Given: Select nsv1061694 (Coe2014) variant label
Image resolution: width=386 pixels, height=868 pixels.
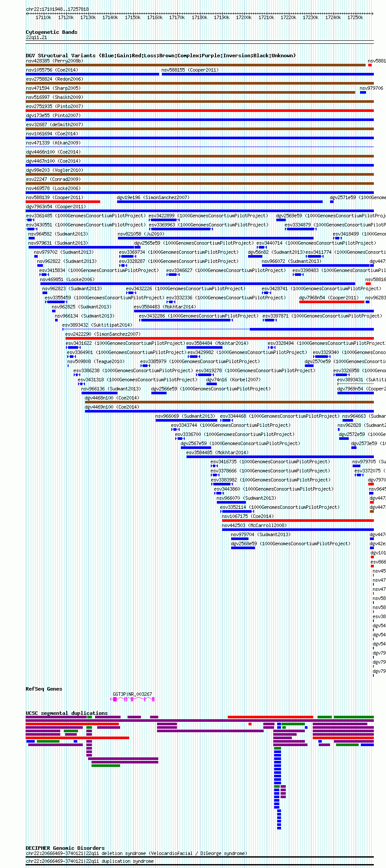Looking at the screenshot, I should click(x=52, y=134).
